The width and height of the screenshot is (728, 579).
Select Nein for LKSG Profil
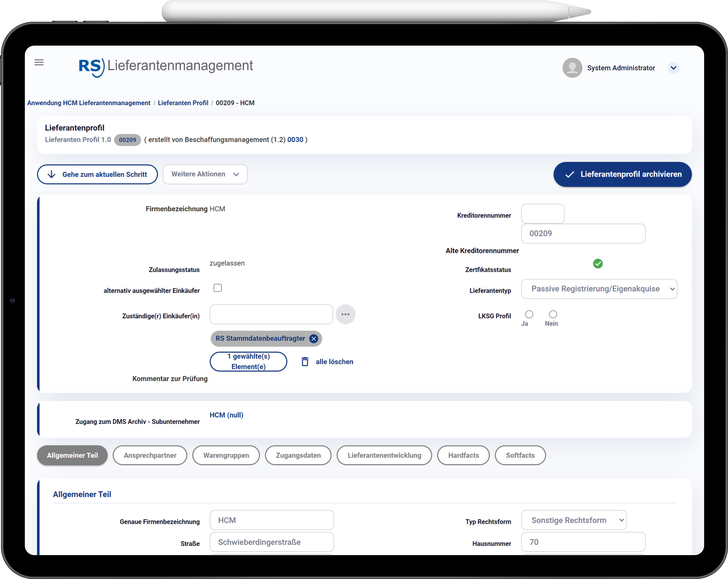(553, 315)
